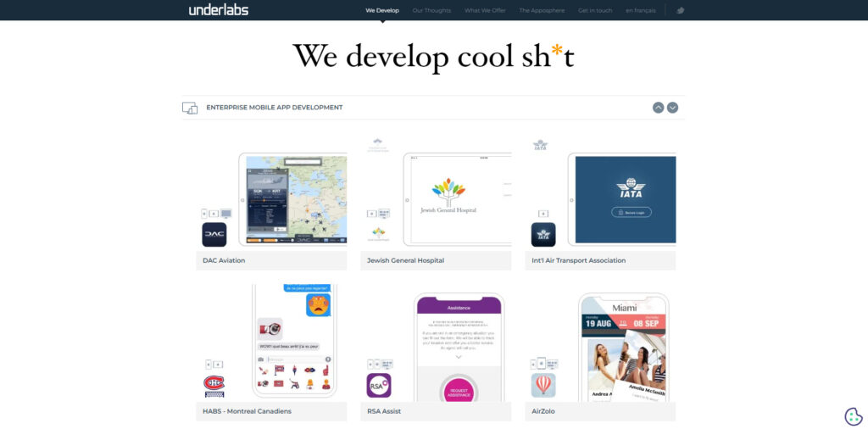868x429 pixels.
Task: Click the IATA app icon
Action: click(x=543, y=234)
